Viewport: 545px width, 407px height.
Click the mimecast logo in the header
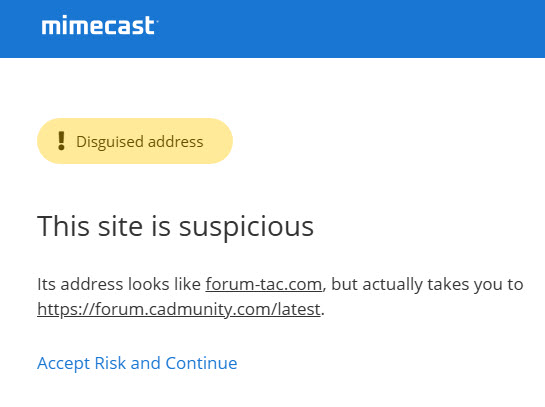pos(99,25)
